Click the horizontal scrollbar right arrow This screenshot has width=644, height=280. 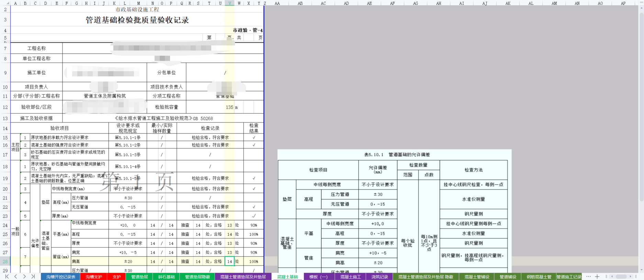[x=631, y=277]
